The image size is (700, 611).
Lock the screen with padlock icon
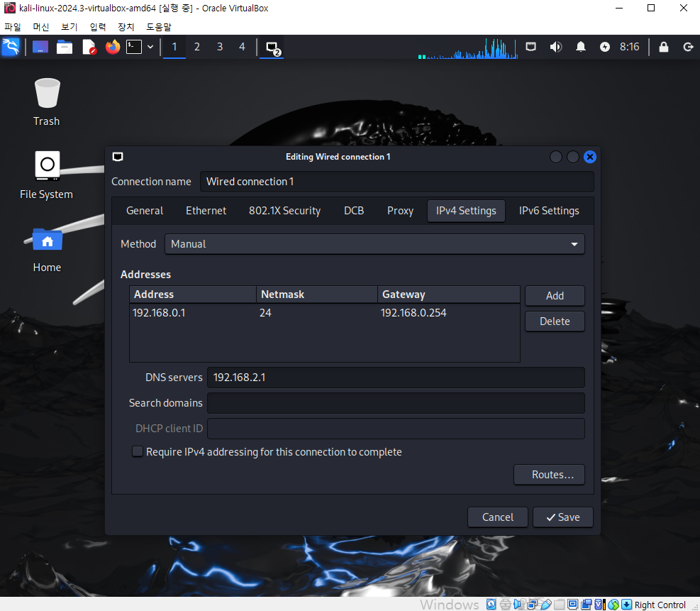pos(664,46)
